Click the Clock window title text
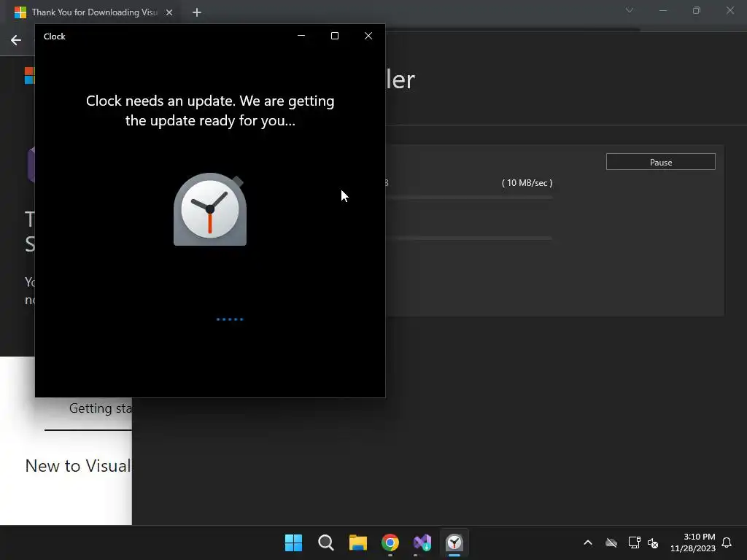Screen dimensions: 747x560 54,36
